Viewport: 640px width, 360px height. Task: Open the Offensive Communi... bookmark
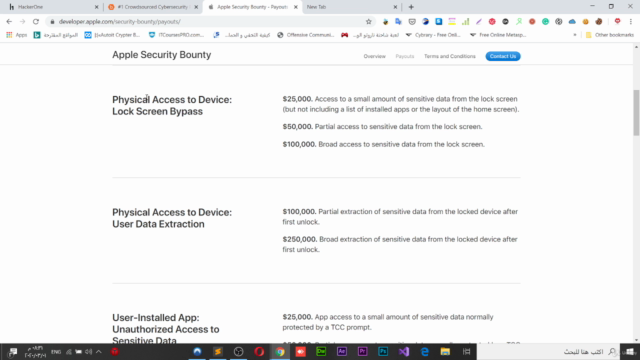click(x=306, y=35)
